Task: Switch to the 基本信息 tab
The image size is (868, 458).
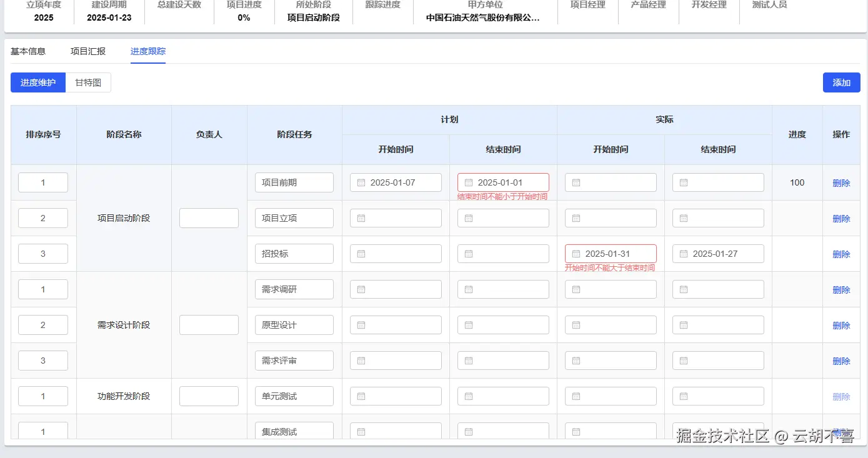Action: [x=28, y=51]
